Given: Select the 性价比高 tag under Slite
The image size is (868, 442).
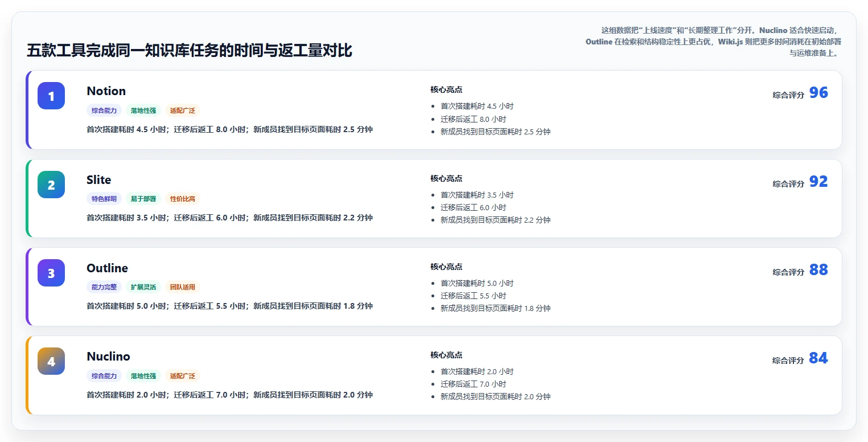Looking at the screenshot, I should [183, 199].
